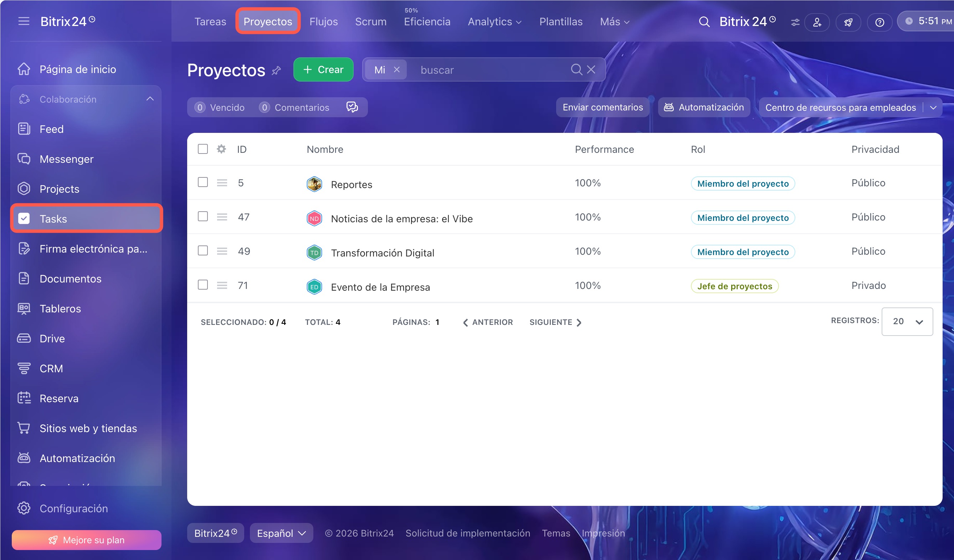Remove the Mi filter chip

[397, 69]
